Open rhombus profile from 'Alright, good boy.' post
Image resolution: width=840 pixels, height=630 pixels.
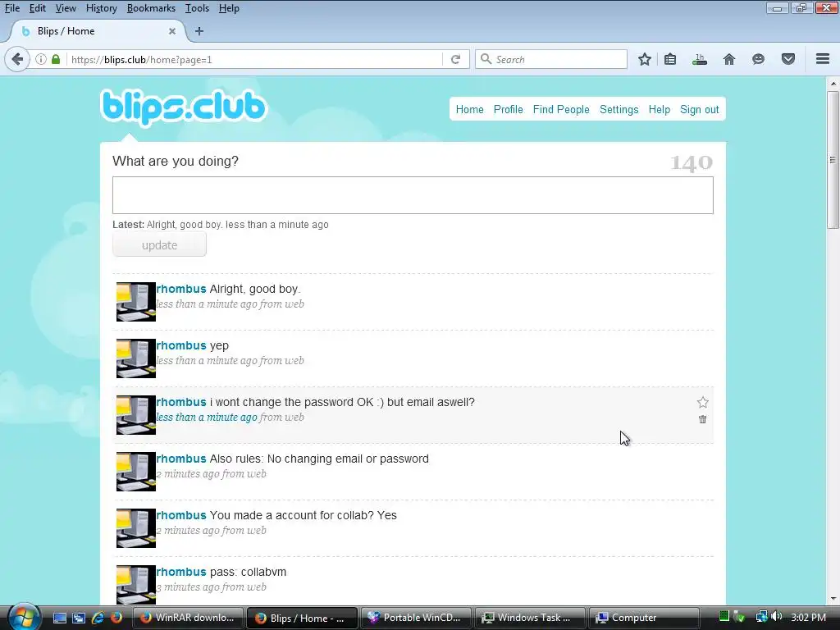tap(181, 289)
